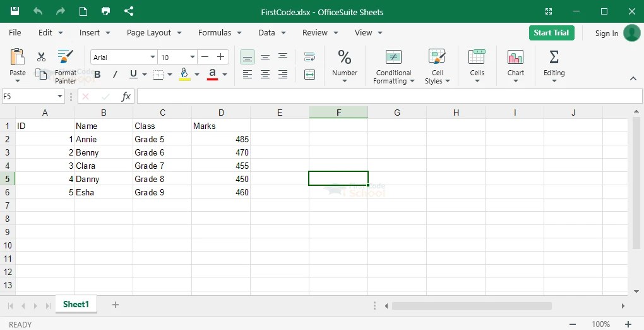
Task: Align text to the right
Action: click(283, 75)
